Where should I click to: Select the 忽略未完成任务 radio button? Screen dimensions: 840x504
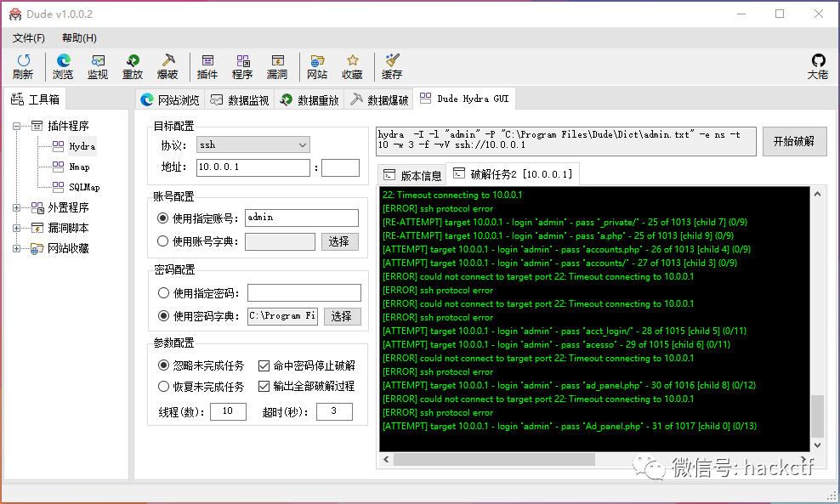[163, 365]
